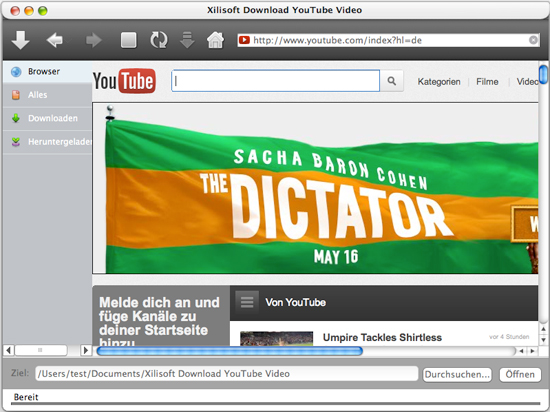The image size is (550, 412).
Task: Click the YouTube favicon in address bar
Action: (x=244, y=40)
